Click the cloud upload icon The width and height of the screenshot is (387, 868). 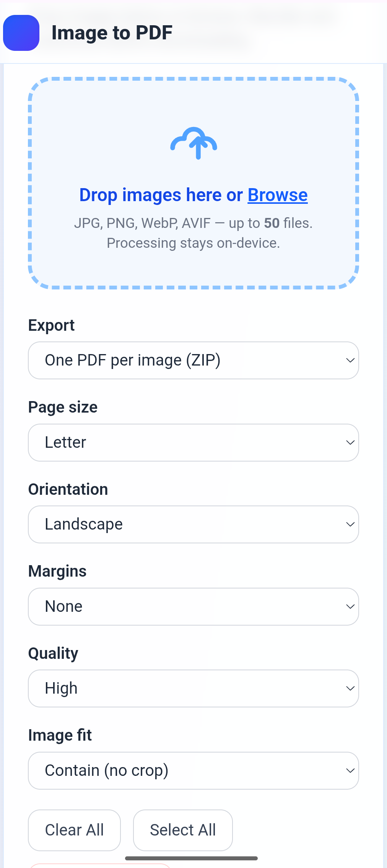tap(193, 143)
